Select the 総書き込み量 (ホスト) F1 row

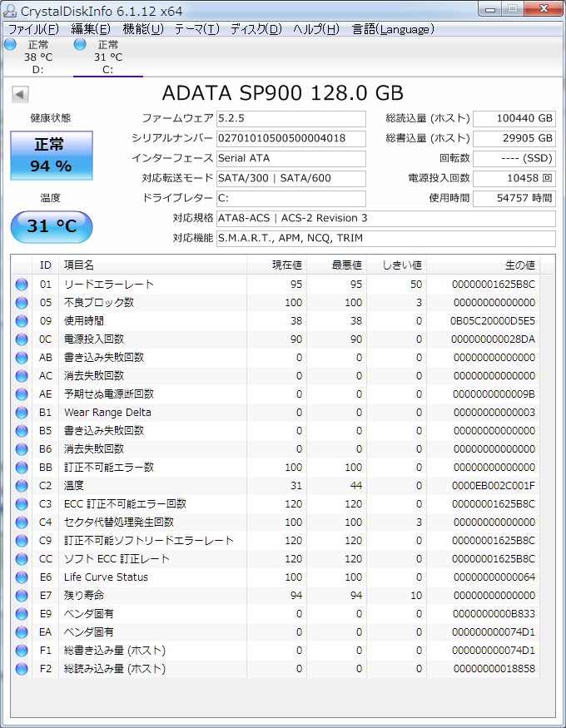pyautogui.click(x=276, y=651)
